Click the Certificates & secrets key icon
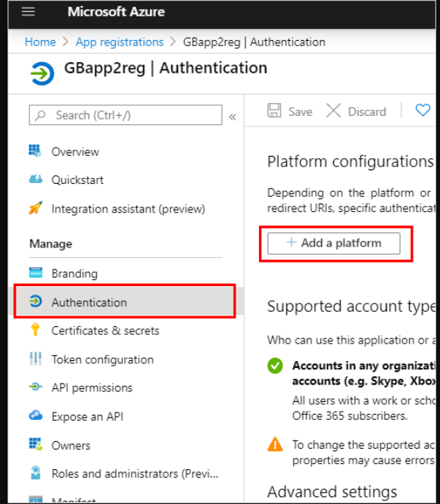440x504 pixels. (x=36, y=330)
